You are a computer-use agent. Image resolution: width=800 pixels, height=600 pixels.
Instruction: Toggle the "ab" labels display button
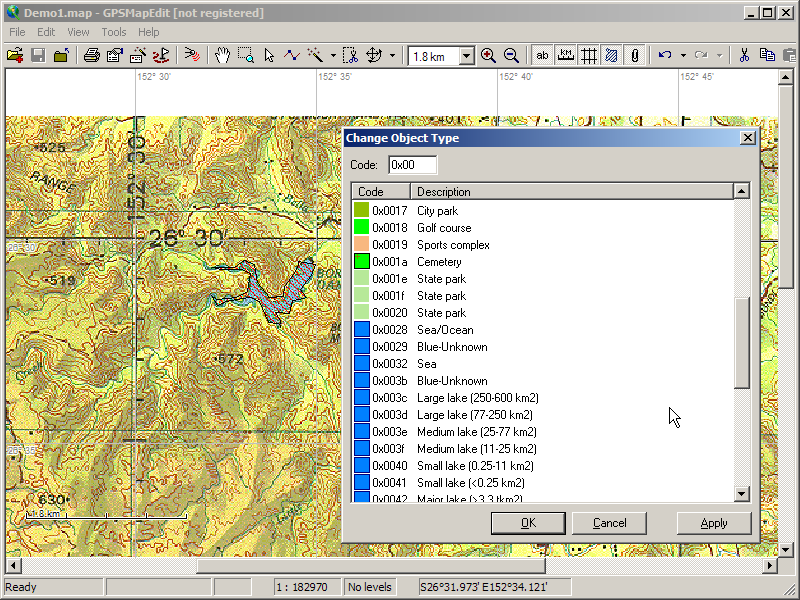[x=543, y=56]
